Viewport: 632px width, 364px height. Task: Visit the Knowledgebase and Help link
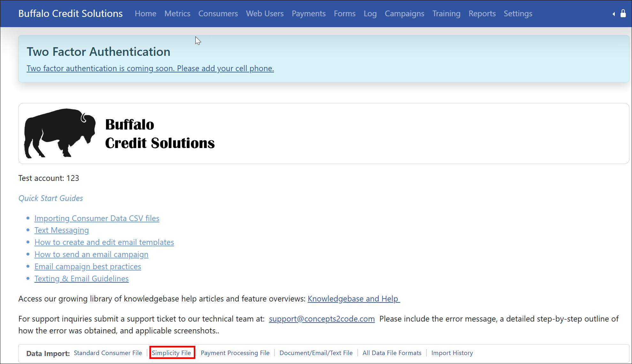click(353, 299)
